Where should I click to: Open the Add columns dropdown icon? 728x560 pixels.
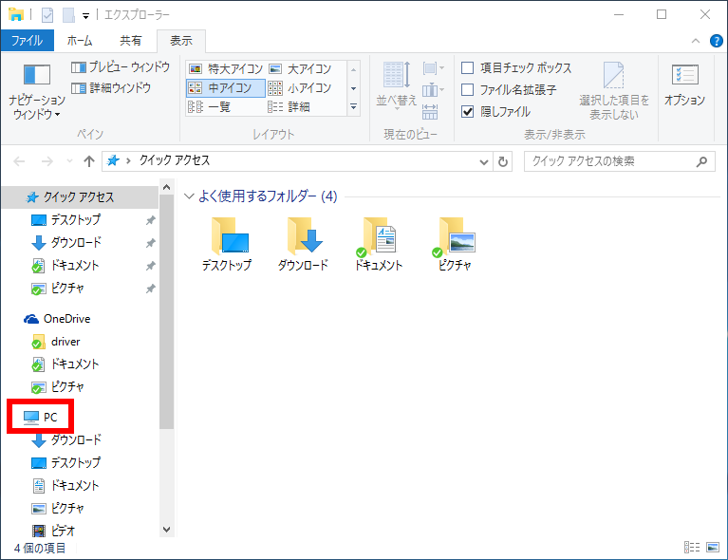433,89
